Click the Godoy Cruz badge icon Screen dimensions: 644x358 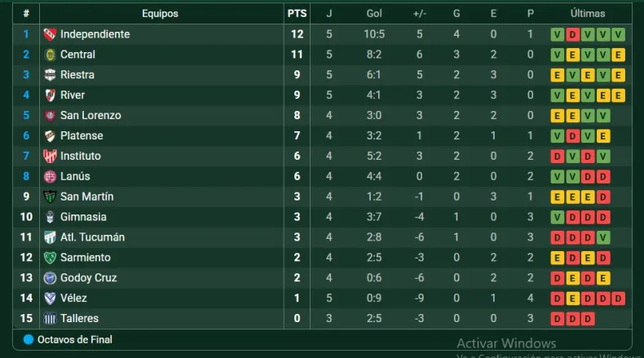coord(49,278)
